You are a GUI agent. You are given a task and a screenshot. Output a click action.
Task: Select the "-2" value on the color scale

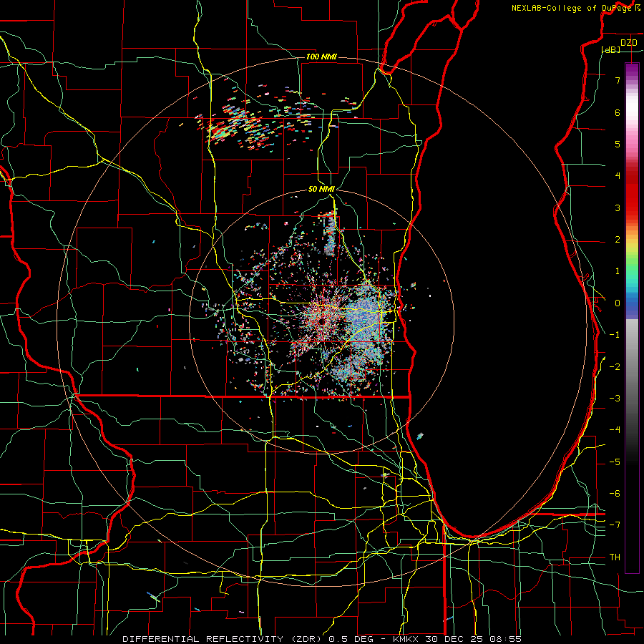615,367
